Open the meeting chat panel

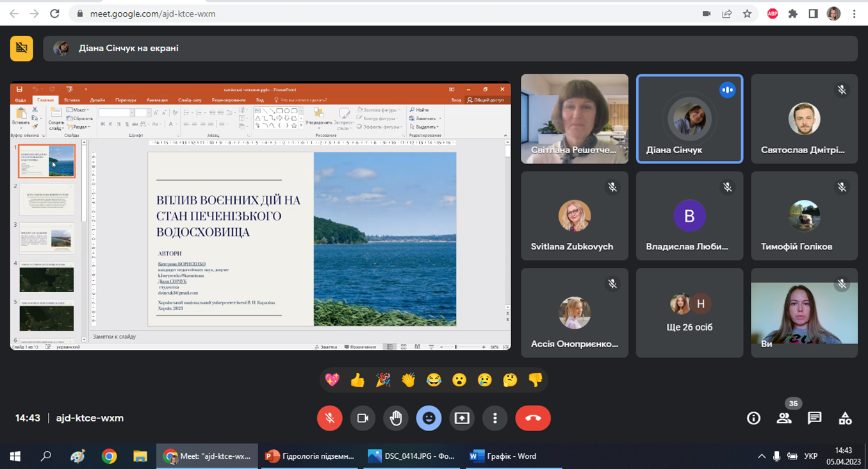(x=814, y=418)
